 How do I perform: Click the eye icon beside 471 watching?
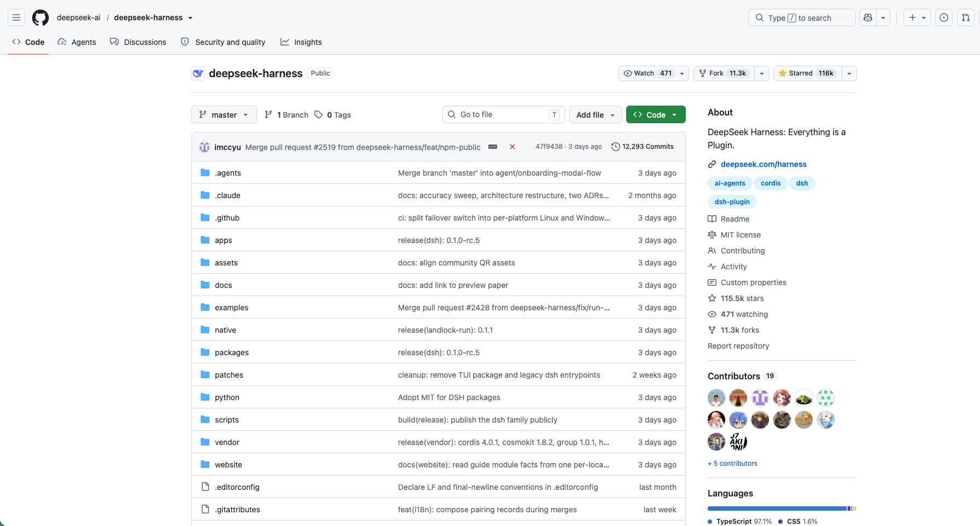pyautogui.click(x=712, y=314)
